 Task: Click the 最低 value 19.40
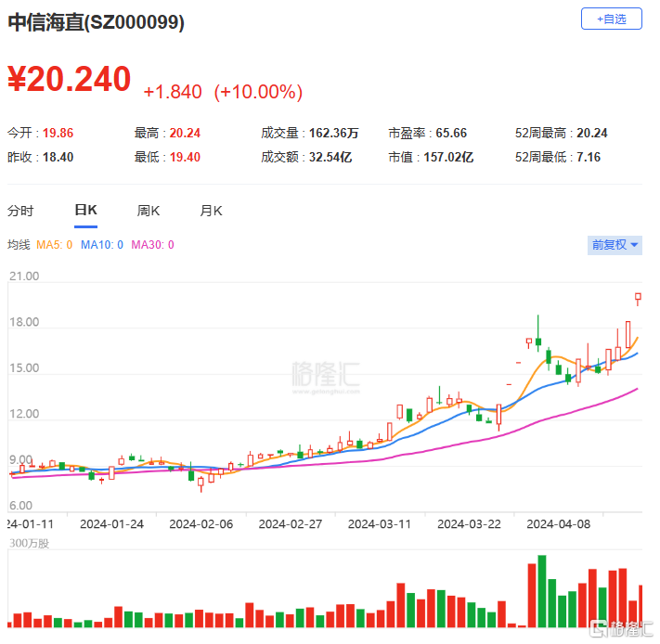(185, 158)
